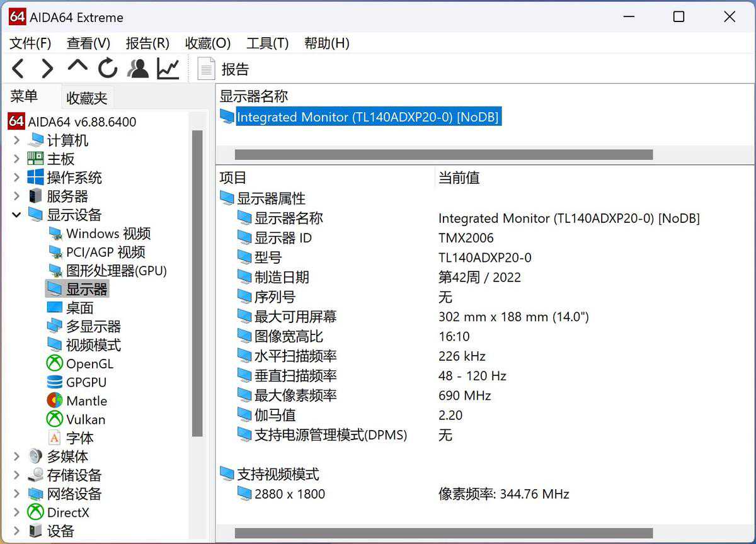Image resolution: width=756 pixels, height=544 pixels.
Task: Expand the 多媒体 tree node
Action: [16, 456]
